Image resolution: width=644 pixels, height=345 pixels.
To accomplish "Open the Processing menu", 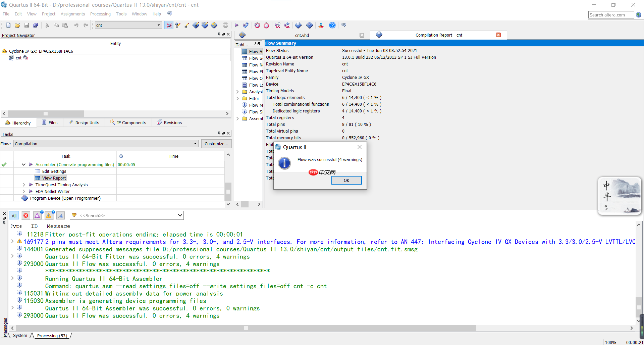I will [x=100, y=14].
